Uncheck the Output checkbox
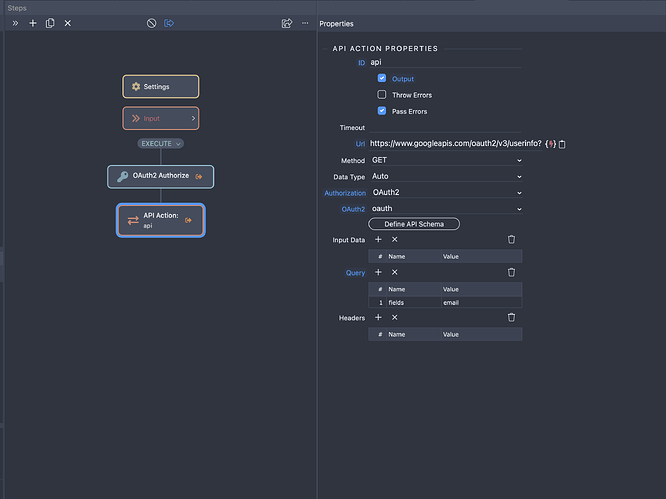This screenshot has width=666, height=499. (382, 79)
